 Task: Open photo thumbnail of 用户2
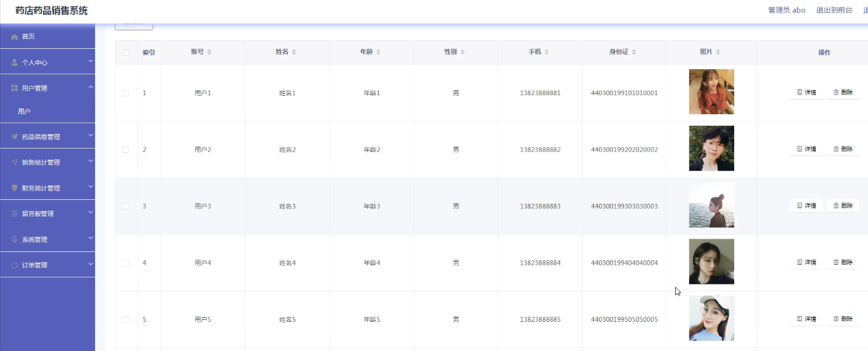pyautogui.click(x=711, y=149)
